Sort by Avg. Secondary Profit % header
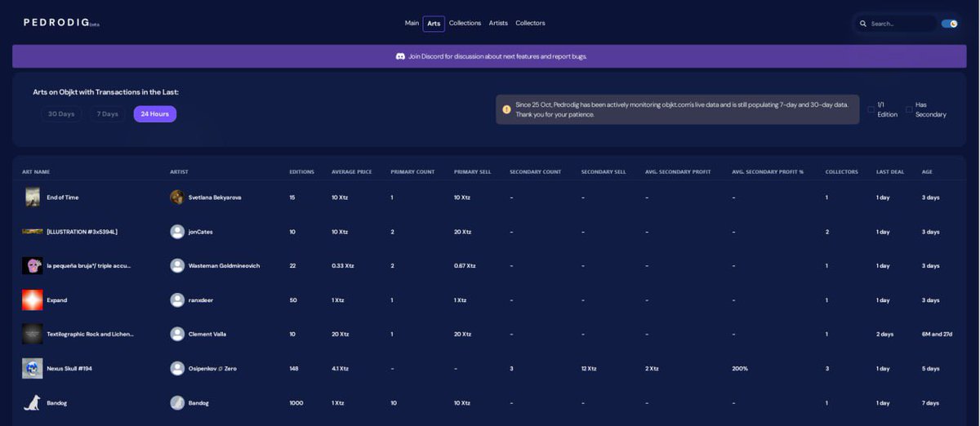This screenshot has height=426, width=980. click(768, 172)
